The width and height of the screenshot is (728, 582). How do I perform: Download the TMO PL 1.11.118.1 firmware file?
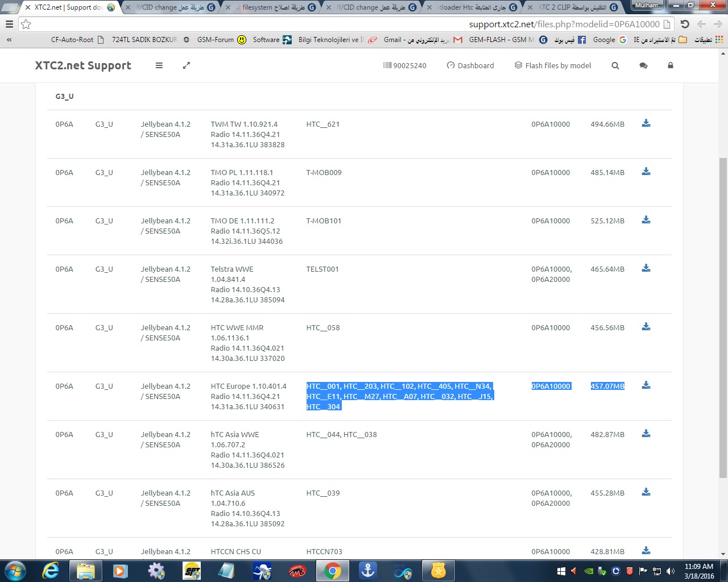646,172
